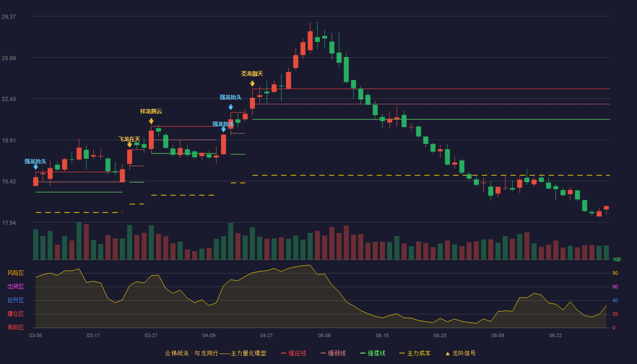This screenshot has height=364, width=637.
Task: Select the 22.40 price axis label
Action: pos(9,99)
